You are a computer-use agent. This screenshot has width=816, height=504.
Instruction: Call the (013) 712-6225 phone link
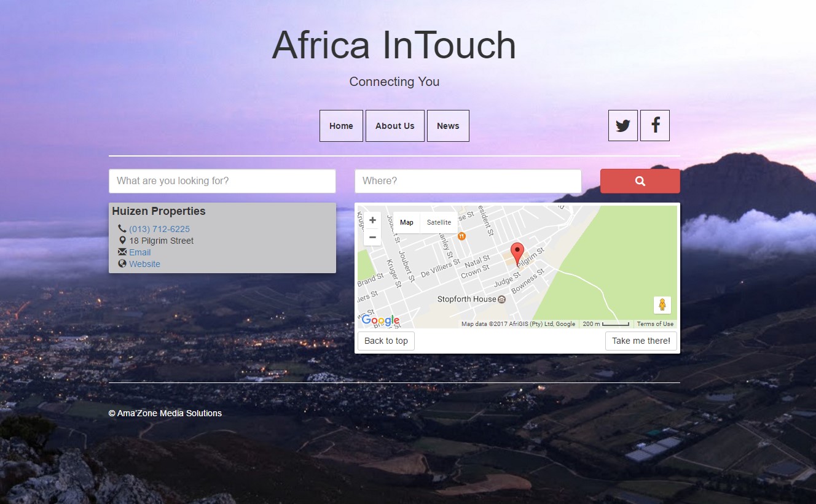click(159, 229)
